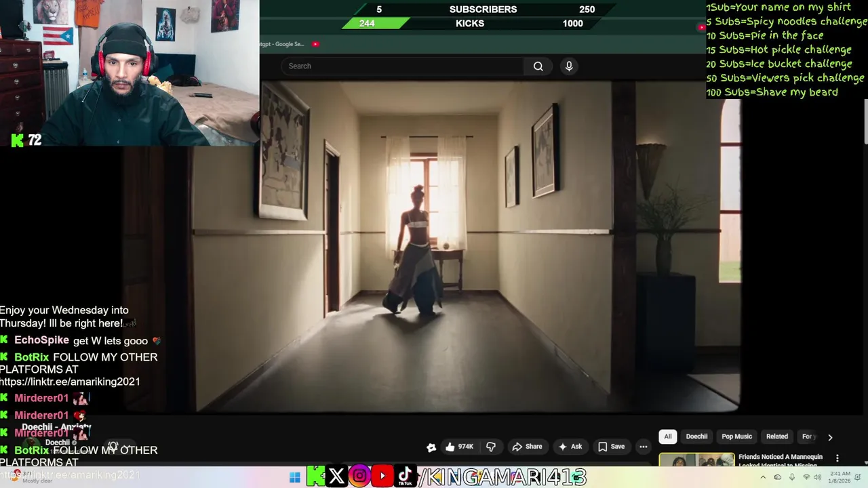Click the SUBSCRIBERS goal label
The height and width of the screenshot is (488, 868).
483,9
